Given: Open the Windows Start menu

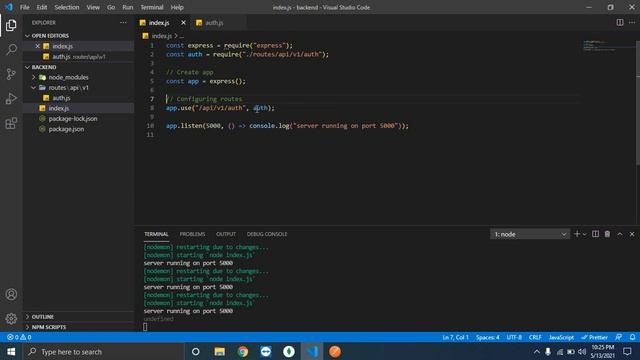Looking at the screenshot, I should [11, 351].
